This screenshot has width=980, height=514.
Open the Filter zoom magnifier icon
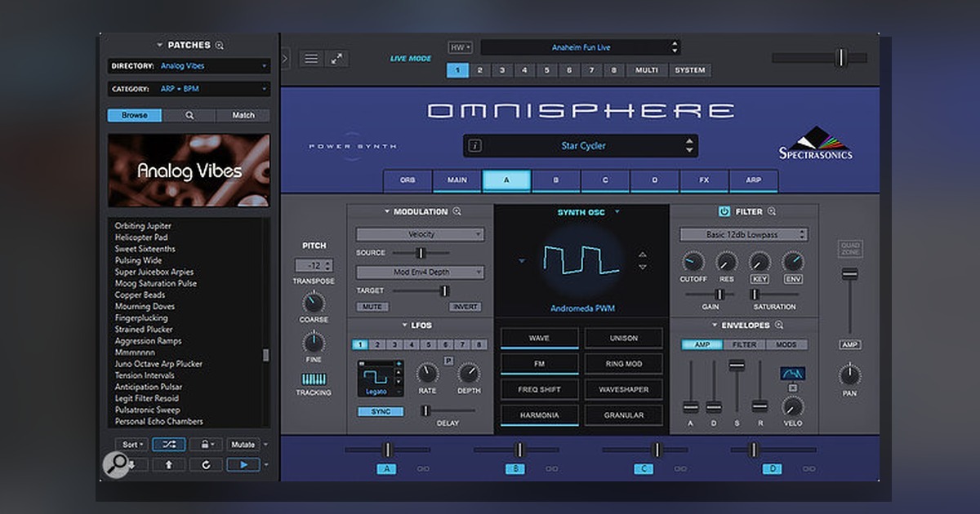coord(772,211)
